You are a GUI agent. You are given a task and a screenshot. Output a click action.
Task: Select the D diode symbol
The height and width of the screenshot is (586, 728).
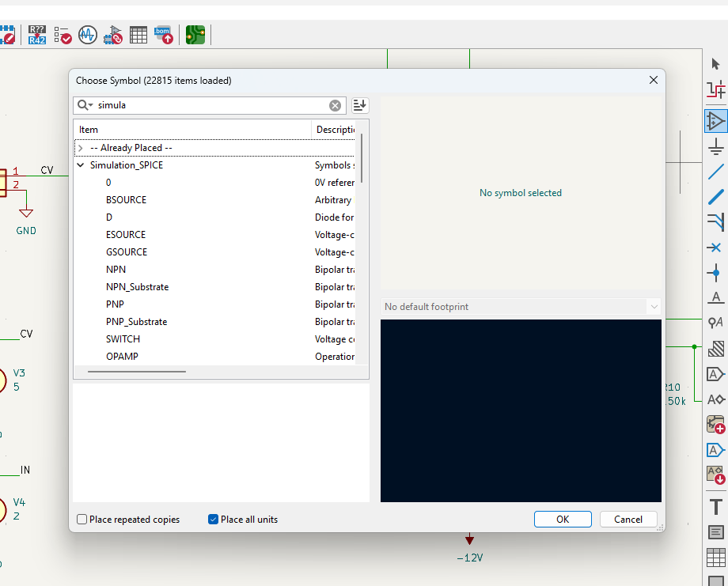coord(214,217)
